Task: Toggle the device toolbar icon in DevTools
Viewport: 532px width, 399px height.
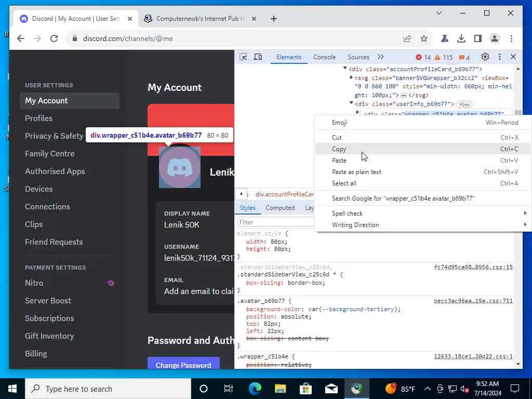Action: [258, 57]
